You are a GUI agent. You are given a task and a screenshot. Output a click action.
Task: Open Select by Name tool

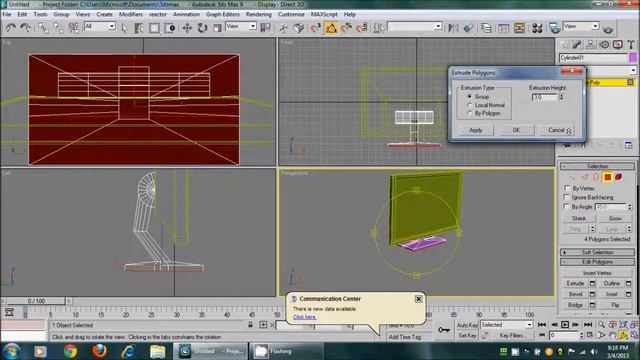click(x=139, y=28)
